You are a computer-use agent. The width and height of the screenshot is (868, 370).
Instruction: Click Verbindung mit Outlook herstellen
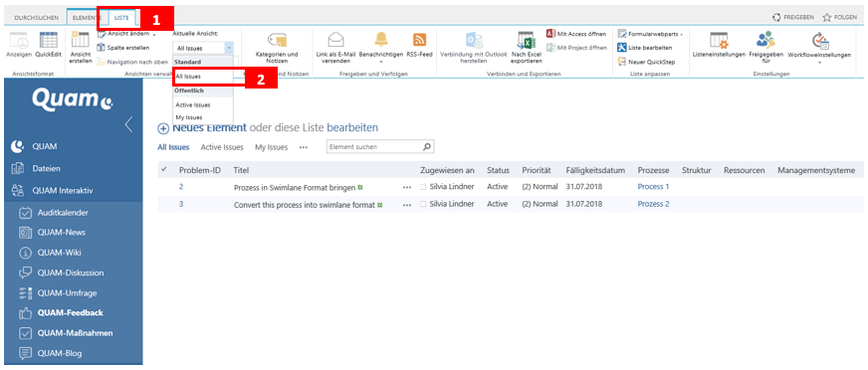pyautogui.click(x=473, y=48)
